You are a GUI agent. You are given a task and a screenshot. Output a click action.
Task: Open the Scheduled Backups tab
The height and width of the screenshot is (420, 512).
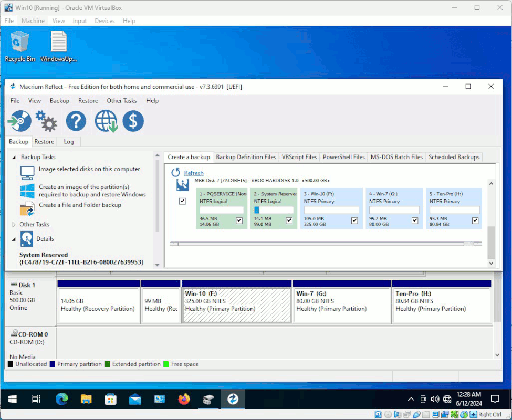pos(454,157)
